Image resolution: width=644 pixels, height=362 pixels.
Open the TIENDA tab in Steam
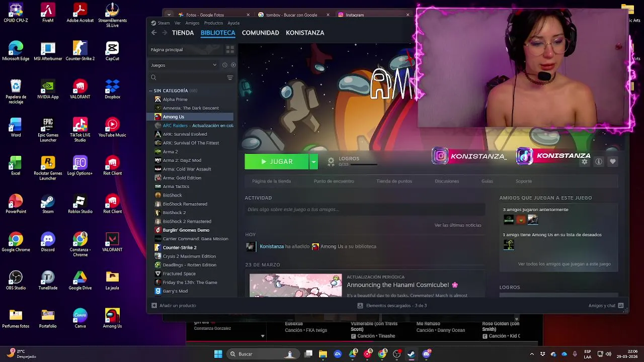click(183, 33)
